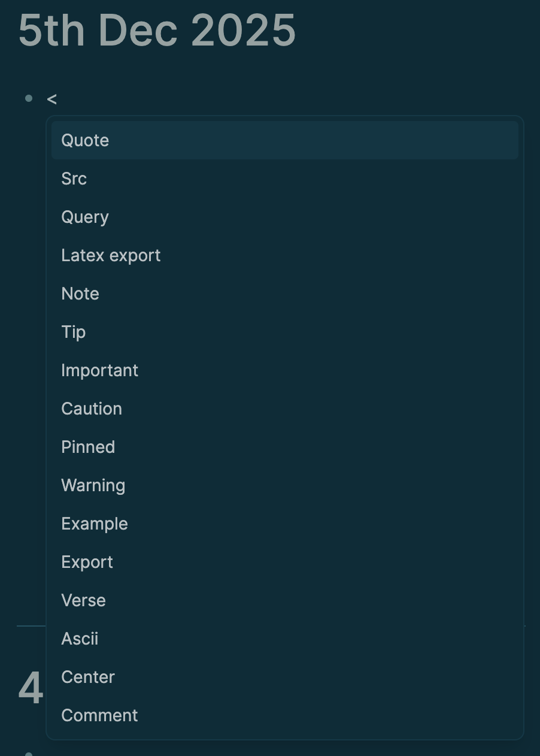The image size is (540, 756).
Task: Pick Ascii from the command list
Action: pyautogui.click(x=80, y=639)
